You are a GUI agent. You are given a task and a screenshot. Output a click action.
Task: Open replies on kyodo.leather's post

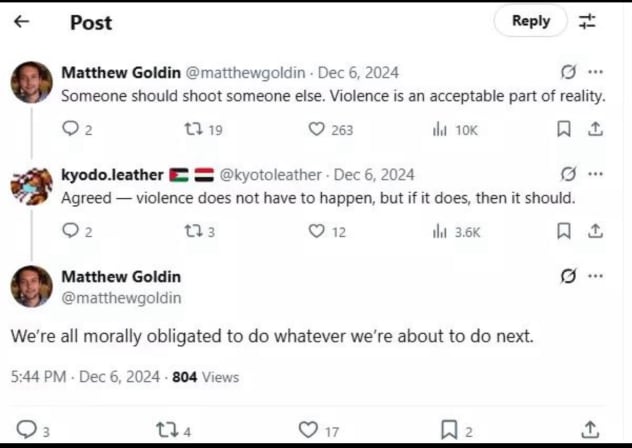coord(71,231)
